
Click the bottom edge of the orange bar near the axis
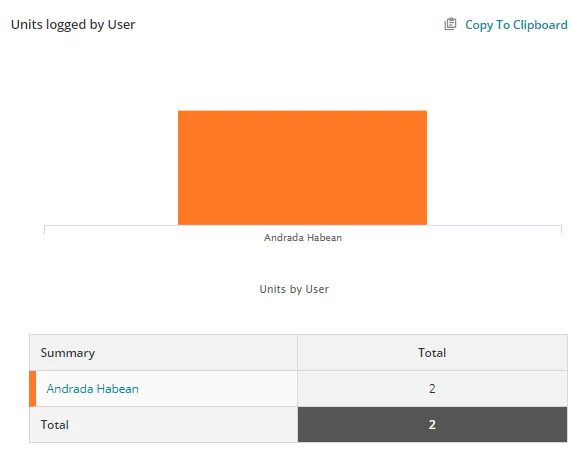pos(302,224)
